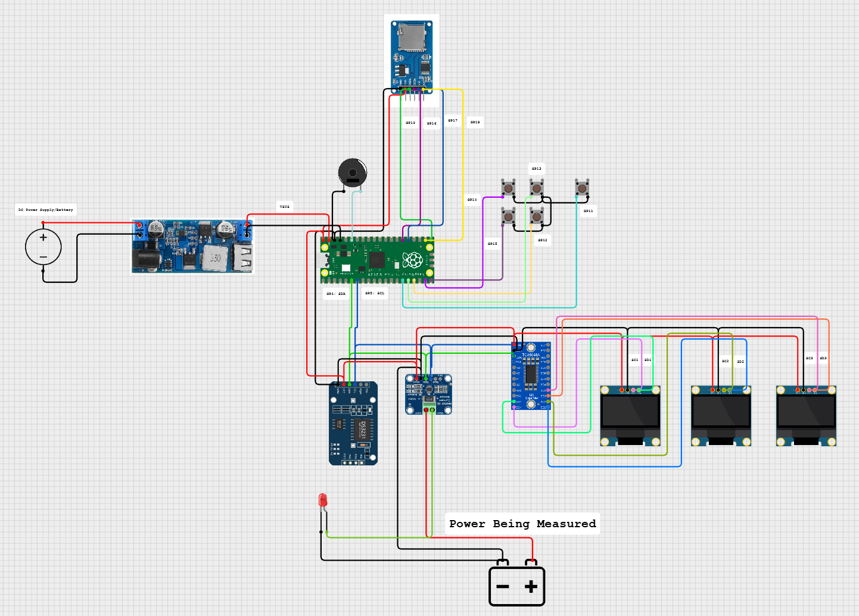Click the GP5: SCL label
859x616 pixels.
(x=375, y=293)
